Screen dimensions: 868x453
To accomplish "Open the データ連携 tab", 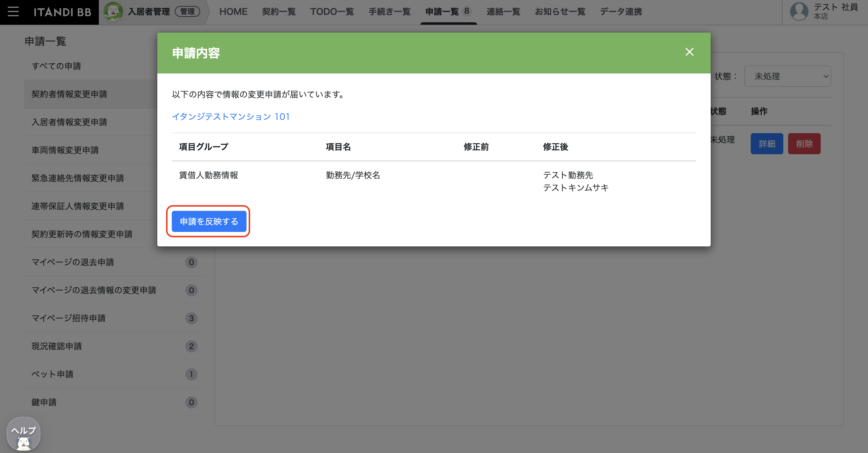I will point(621,12).
